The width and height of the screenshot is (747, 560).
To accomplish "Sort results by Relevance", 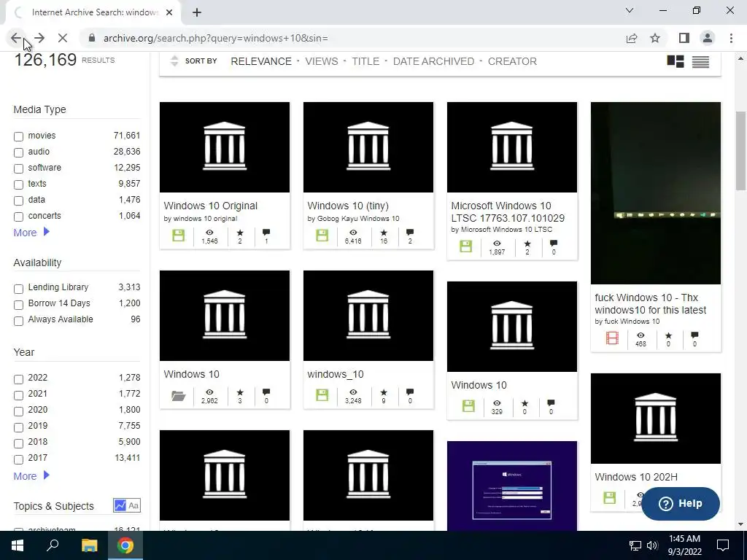I will pos(261,61).
